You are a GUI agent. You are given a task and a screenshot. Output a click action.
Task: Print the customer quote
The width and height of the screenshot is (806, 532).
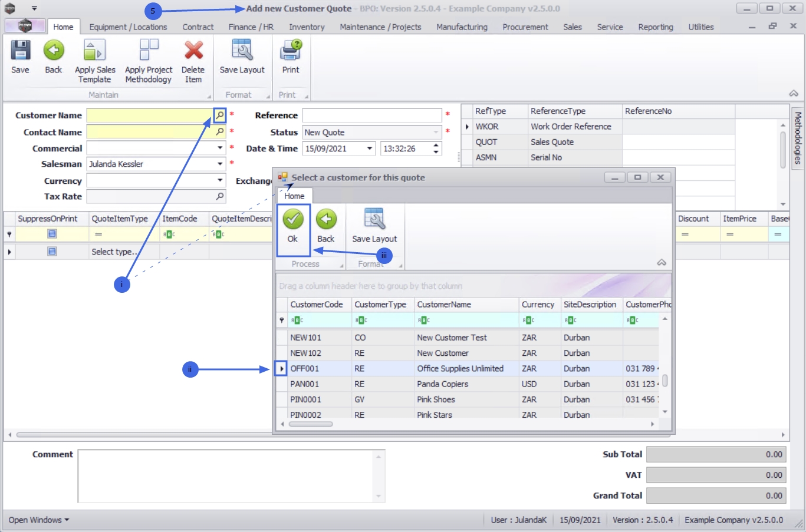(x=291, y=57)
